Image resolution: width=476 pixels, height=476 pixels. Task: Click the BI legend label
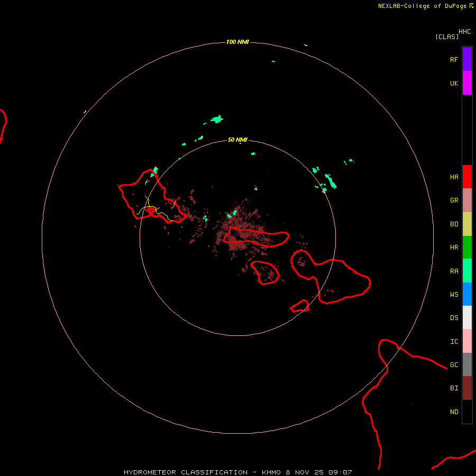tap(454, 388)
